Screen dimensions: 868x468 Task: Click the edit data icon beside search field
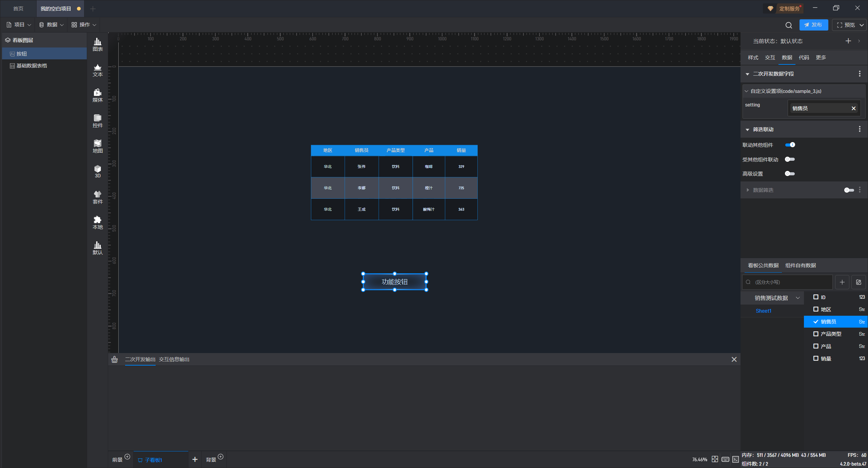[x=859, y=282]
